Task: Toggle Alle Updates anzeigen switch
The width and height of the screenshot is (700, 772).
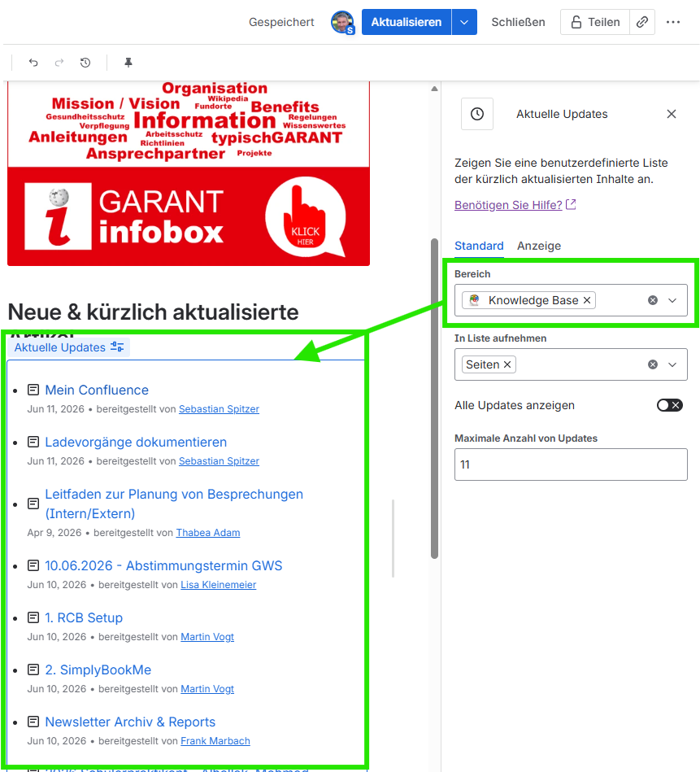Action: (x=669, y=405)
